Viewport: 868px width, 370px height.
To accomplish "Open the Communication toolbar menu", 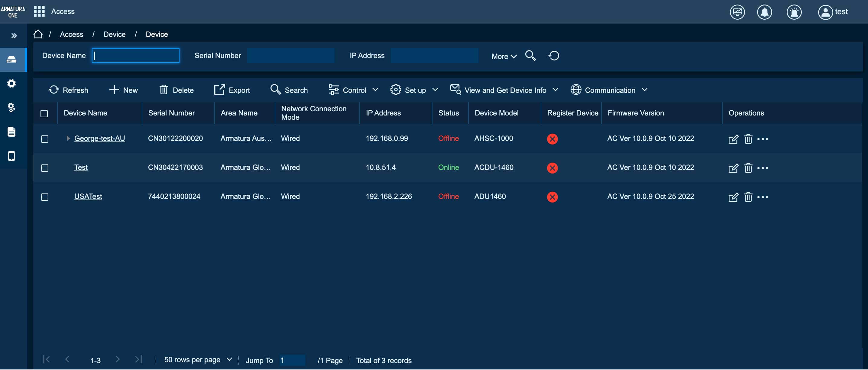I will coord(609,90).
